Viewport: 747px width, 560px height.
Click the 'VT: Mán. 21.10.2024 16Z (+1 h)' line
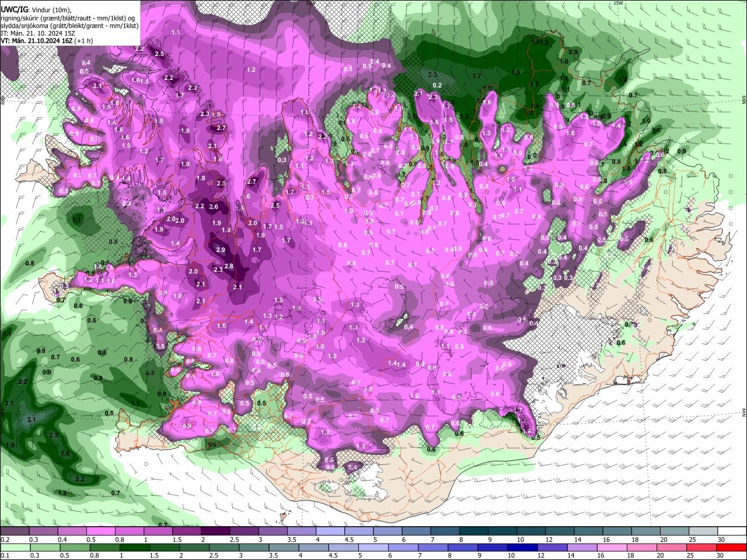tap(46, 41)
